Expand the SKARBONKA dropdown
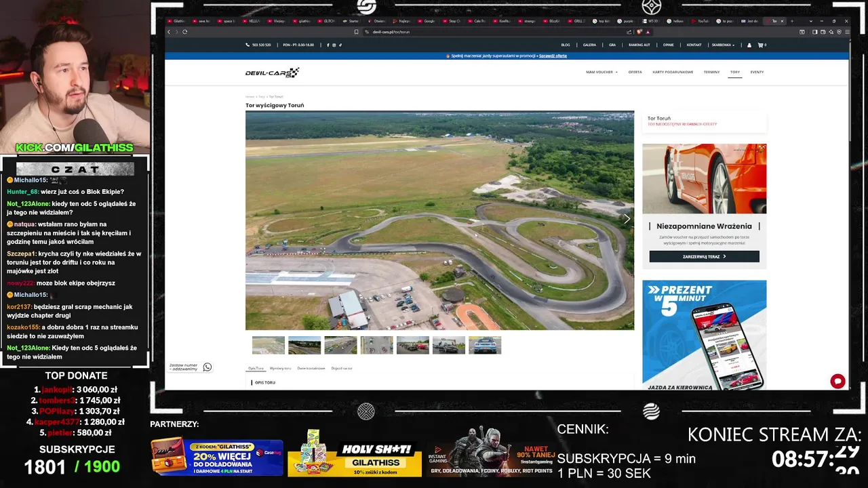 [x=723, y=45]
